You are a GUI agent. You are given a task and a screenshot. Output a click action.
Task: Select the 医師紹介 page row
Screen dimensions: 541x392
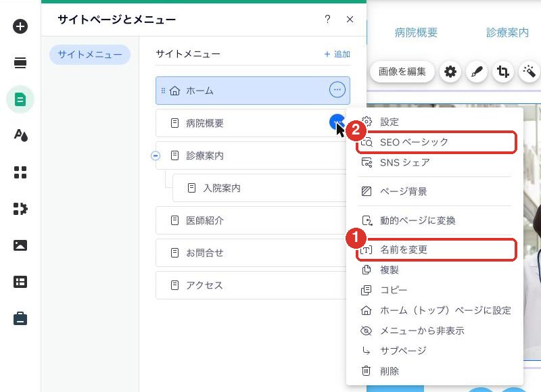click(251, 220)
